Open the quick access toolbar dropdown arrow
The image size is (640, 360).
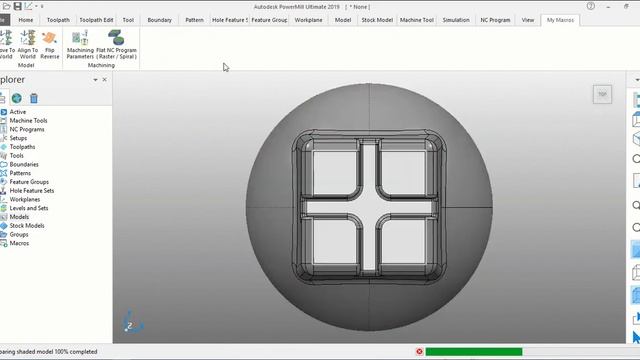42,7
